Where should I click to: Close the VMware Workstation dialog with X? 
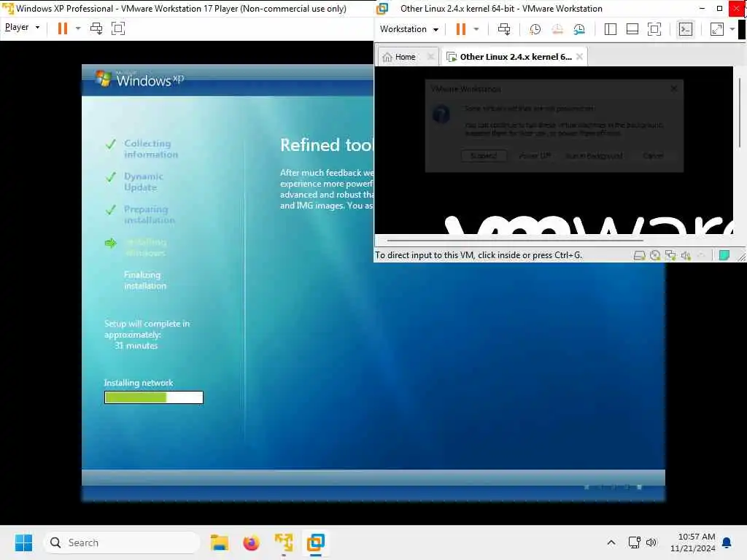tap(673, 88)
